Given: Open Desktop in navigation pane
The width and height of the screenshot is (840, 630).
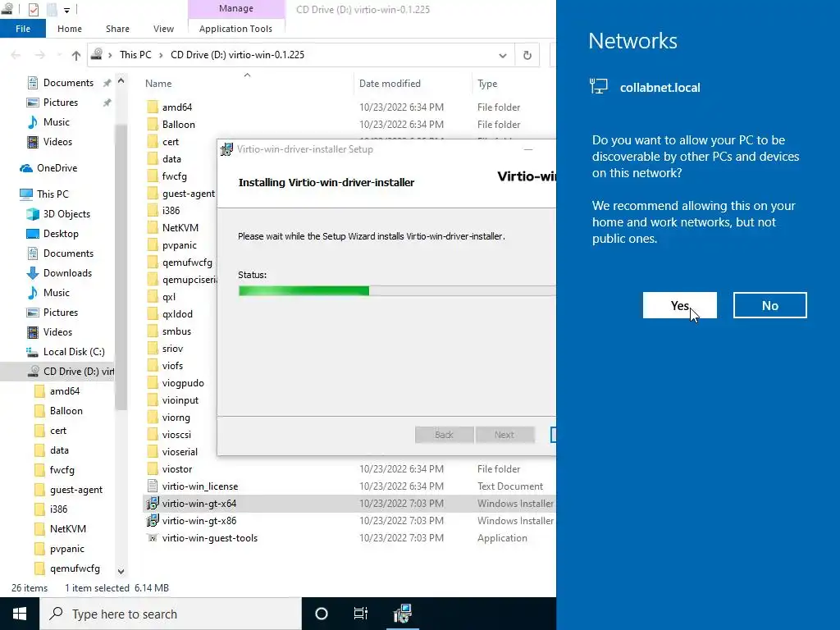Looking at the screenshot, I should coord(61,234).
